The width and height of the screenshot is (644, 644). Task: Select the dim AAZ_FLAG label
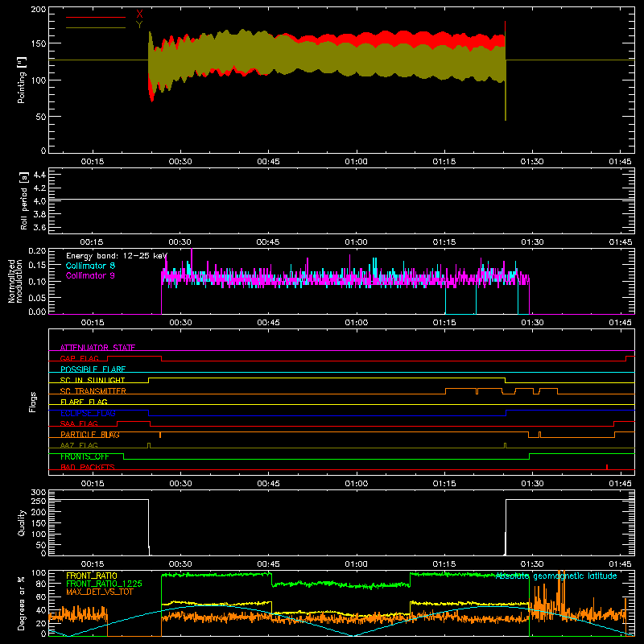pyautogui.click(x=79, y=446)
